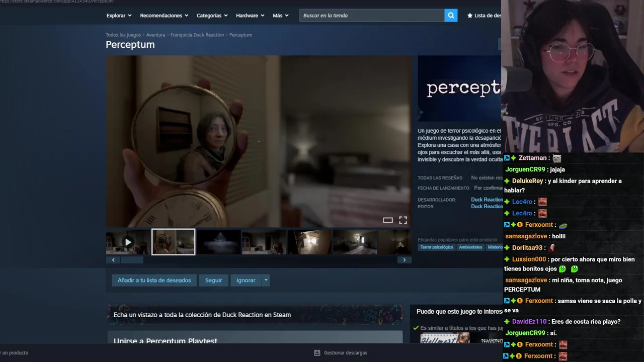Screen dimensions: 644x362
Task: Open Gestionar descargas
Action: point(345,353)
